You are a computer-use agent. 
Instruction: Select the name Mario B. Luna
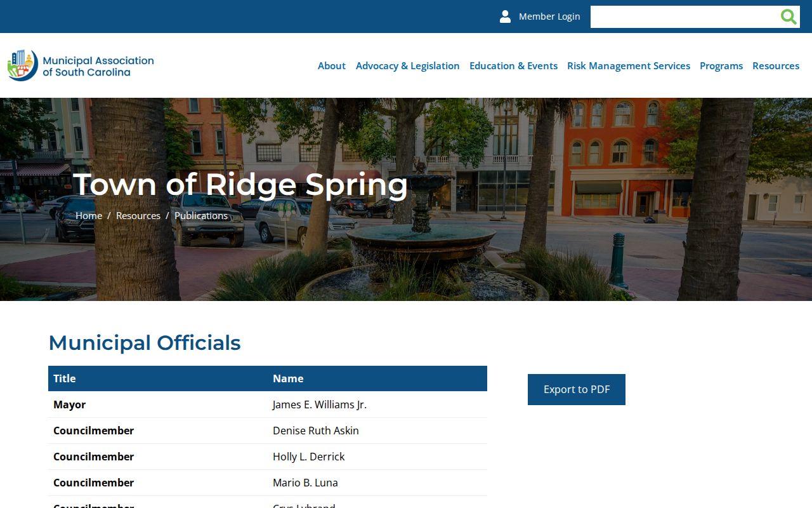(x=305, y=483)
